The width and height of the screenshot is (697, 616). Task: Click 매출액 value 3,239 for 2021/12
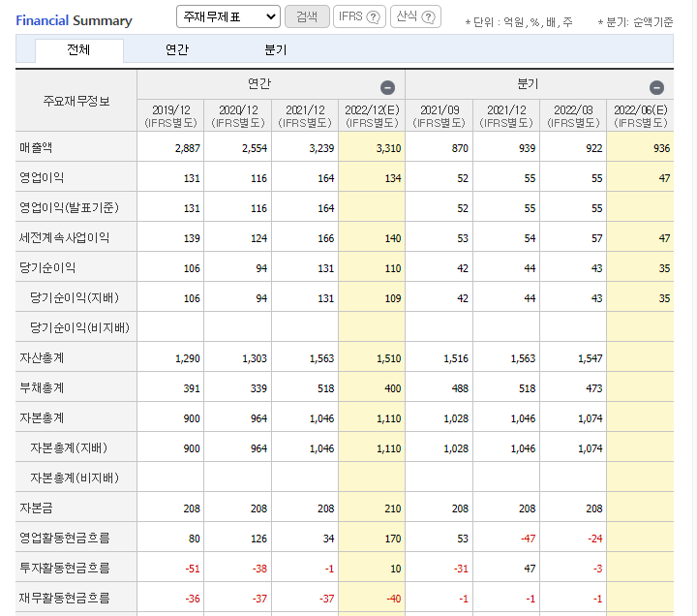[321, 148]
